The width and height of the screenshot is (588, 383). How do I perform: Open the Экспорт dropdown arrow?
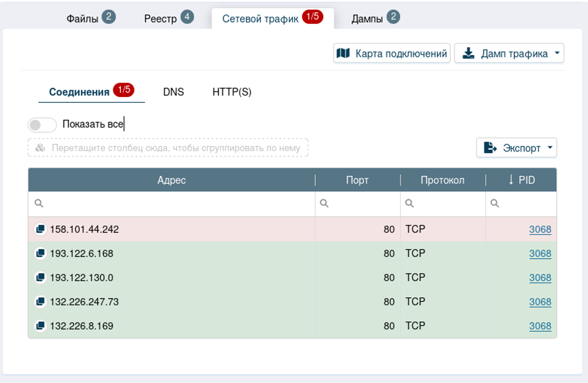tap(550, 148)
